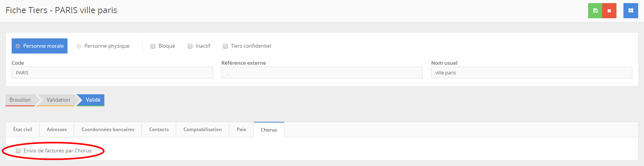Click the Référence externe input field
Screen dimensions: 644x166
pos(322,73)
